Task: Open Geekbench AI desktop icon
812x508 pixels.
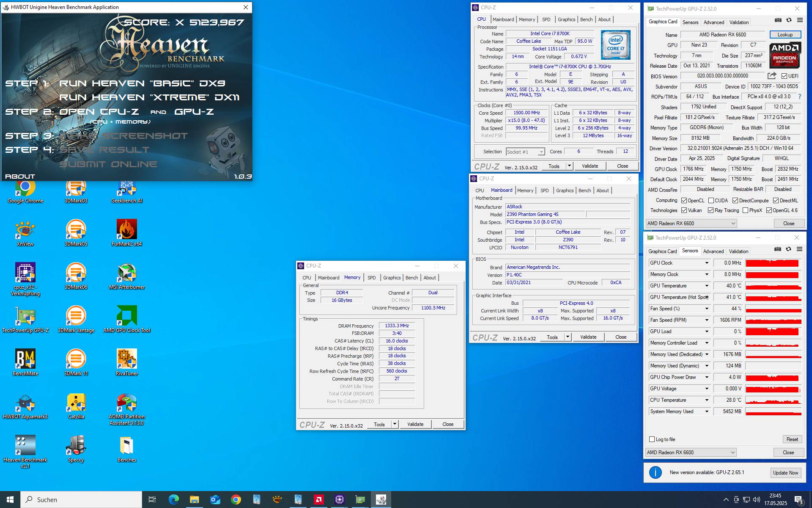Action: [127, 191]
